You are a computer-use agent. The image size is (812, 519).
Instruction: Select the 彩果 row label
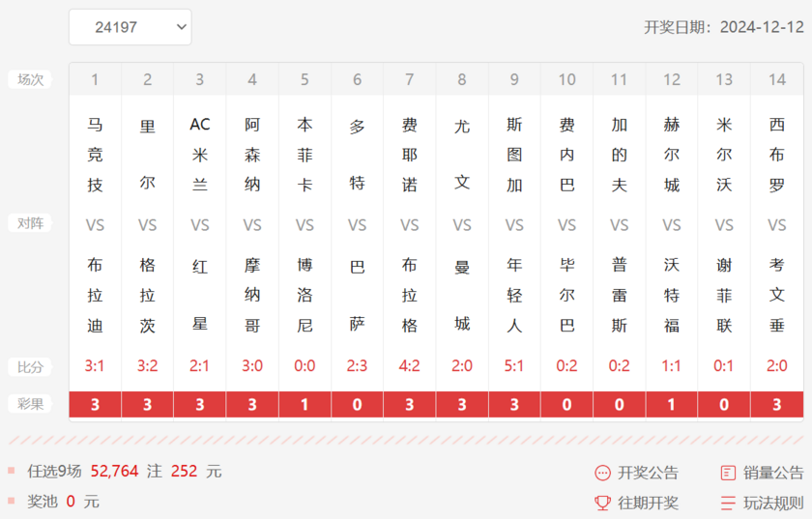click(x=30, y=404)
